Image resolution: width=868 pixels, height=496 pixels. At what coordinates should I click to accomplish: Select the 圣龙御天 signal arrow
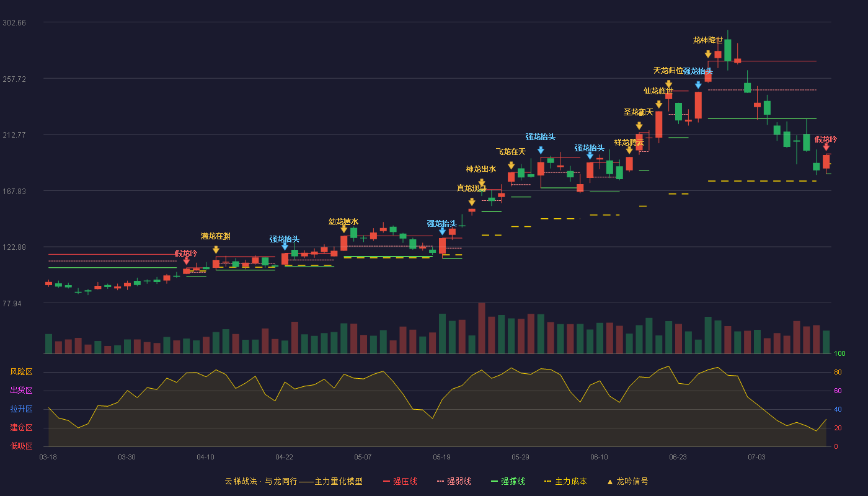coord(639,126)
